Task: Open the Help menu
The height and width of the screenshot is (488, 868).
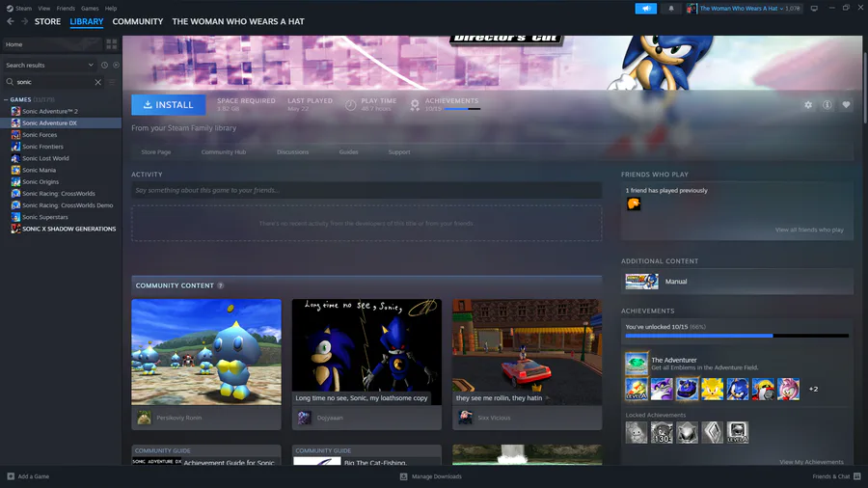Action: coord(111,9)
